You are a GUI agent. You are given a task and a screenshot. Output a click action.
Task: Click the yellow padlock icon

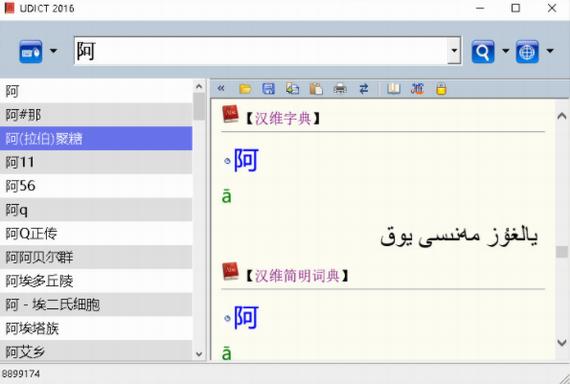(441, 88)
